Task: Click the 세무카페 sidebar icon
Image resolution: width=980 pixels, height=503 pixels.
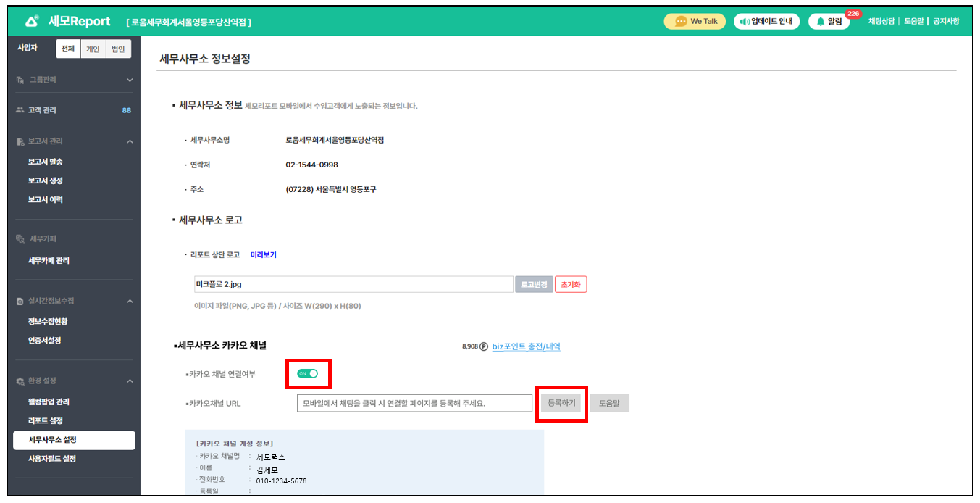Action: pyautogui.click(x=20, y=238)
